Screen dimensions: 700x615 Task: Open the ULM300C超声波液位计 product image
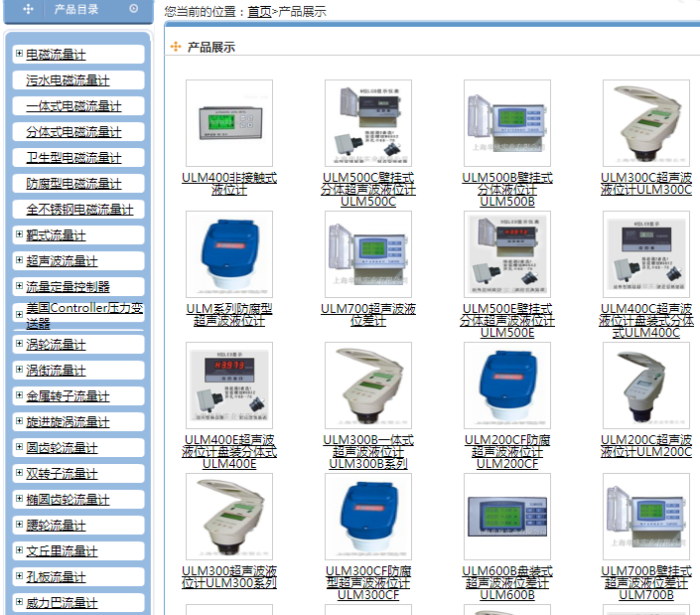[x=646, y=123]
